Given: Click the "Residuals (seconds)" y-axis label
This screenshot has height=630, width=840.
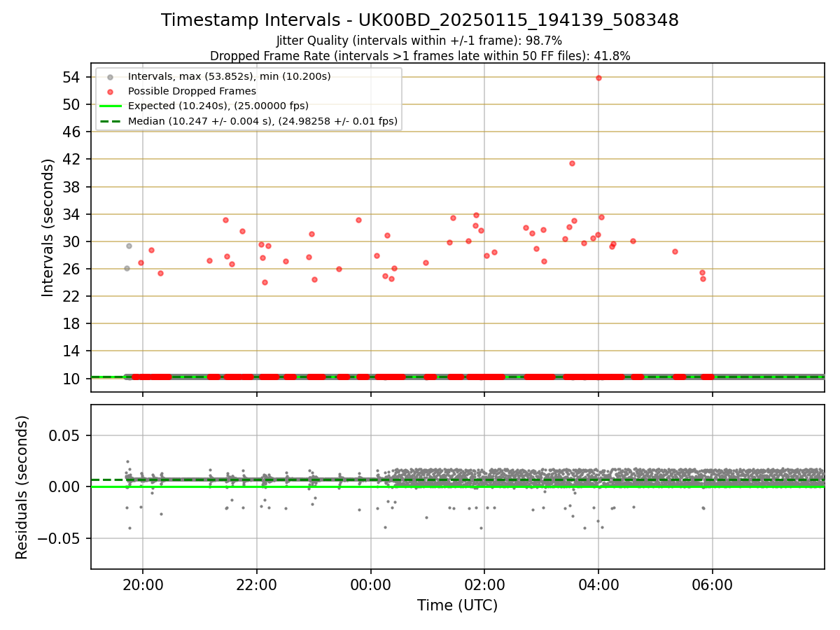Looking at the screenshot, I should point(22,487).
